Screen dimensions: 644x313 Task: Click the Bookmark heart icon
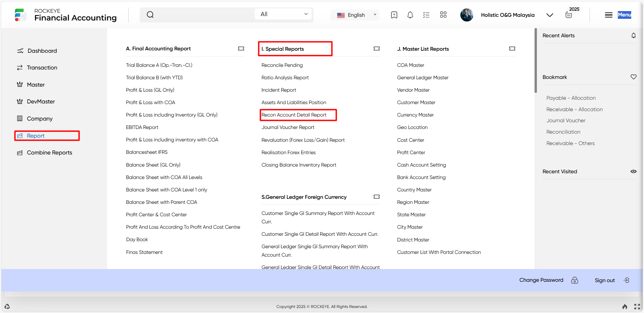click(x=634, y=77)
